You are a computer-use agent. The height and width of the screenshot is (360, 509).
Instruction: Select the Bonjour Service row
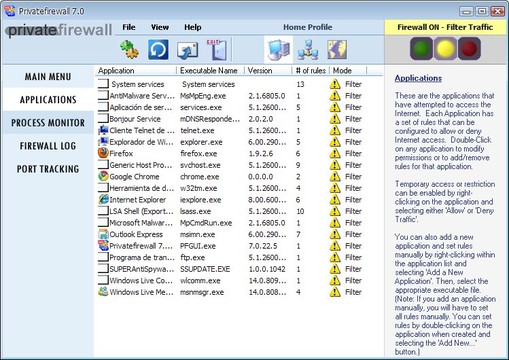point(231,119)
